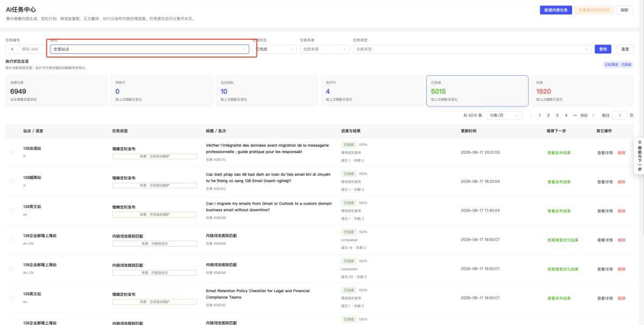Click the 重置 reset button
This screenshot has width=644, height=325.
pos(625,49)
